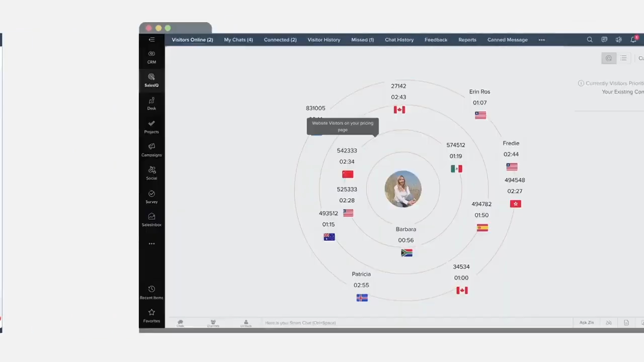Click the Ask Zia button
Image resolution: width=644 pixels, height=362 pixels.
[587, 323]
